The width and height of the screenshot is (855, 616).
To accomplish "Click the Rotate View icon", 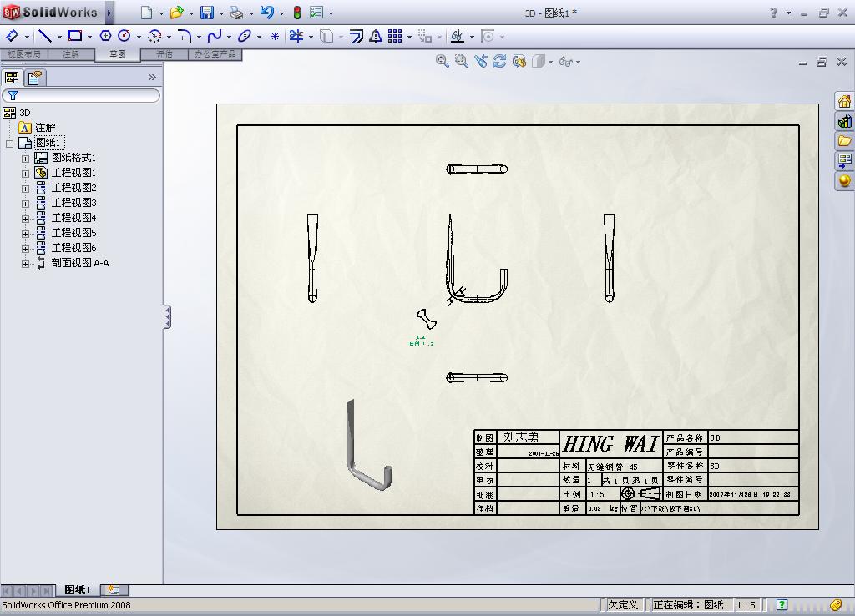I will (x=499, y=61).
